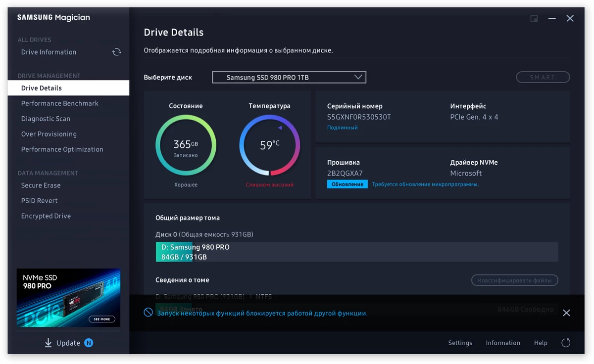Click the firmware version 2B2QGXA7
Viewport: 594px width, 364px height.
coord(345,173)
